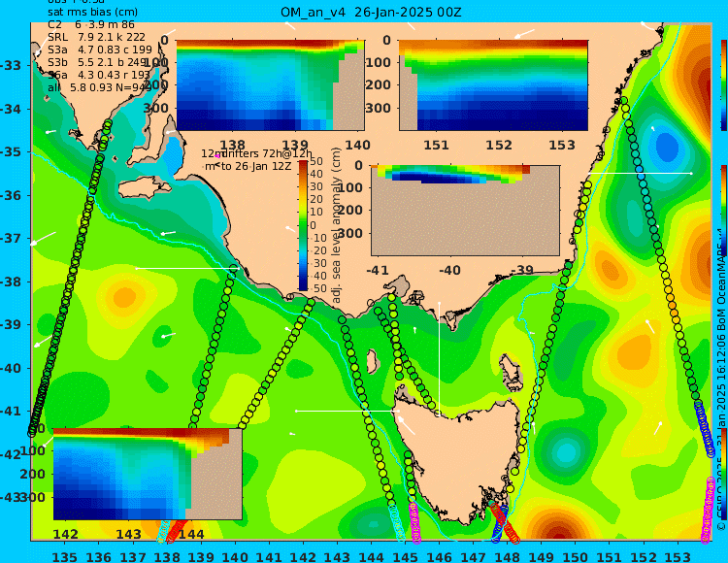The height and width of the screenshot is (563, 728).
Task: Open the depth section inset spanning 151–153
Action: [493, 85]
